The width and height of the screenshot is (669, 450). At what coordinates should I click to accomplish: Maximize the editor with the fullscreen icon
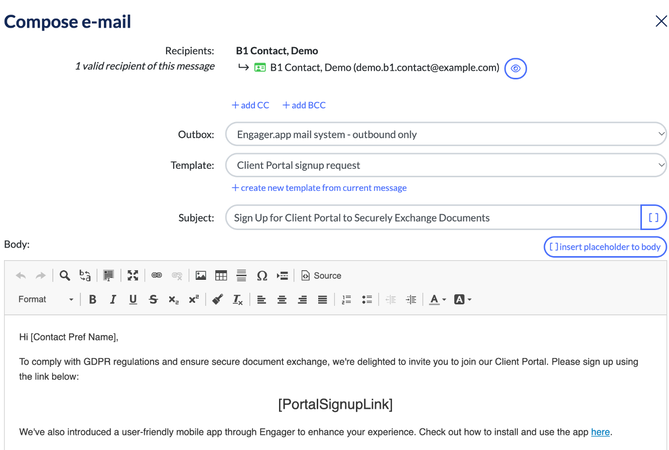pos(133,276)
